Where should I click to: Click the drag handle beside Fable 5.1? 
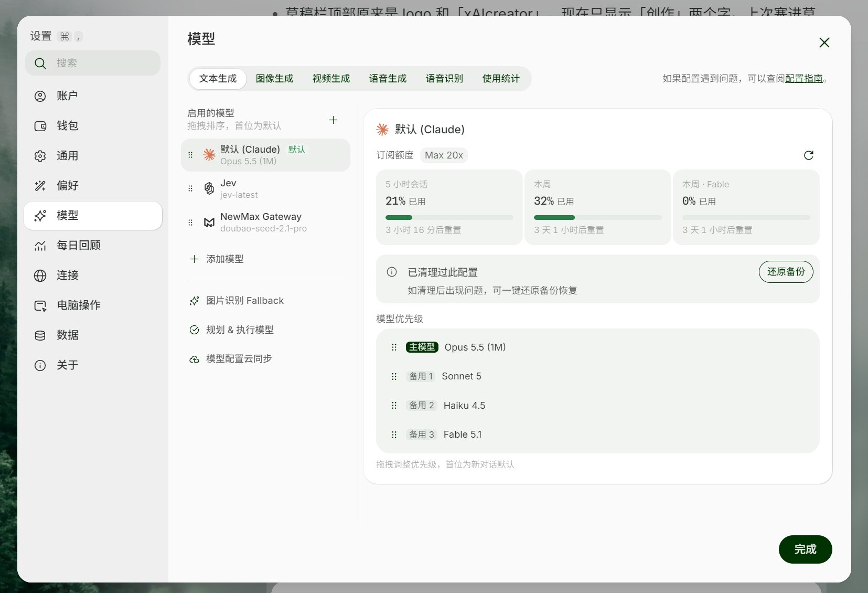point(394,435)
